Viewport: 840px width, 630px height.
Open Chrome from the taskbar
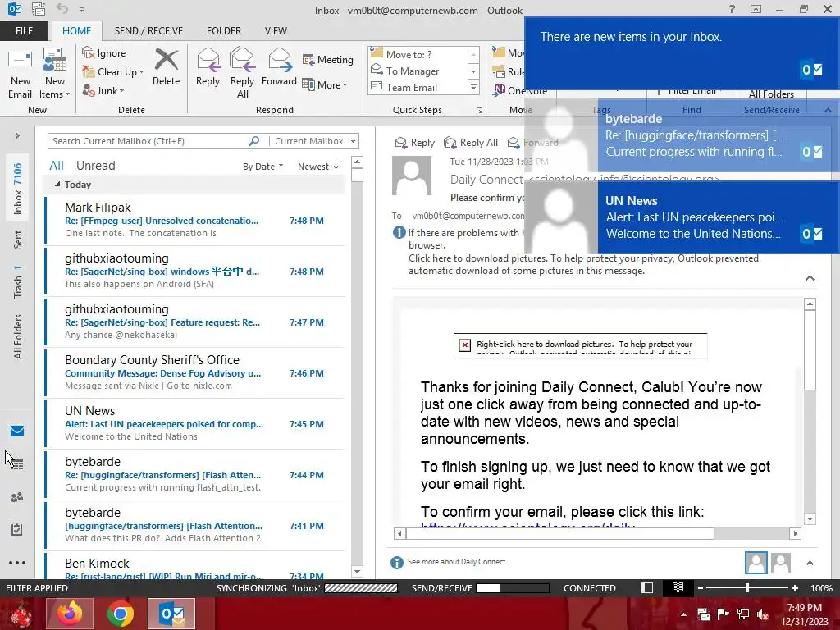tap(121, 614)
